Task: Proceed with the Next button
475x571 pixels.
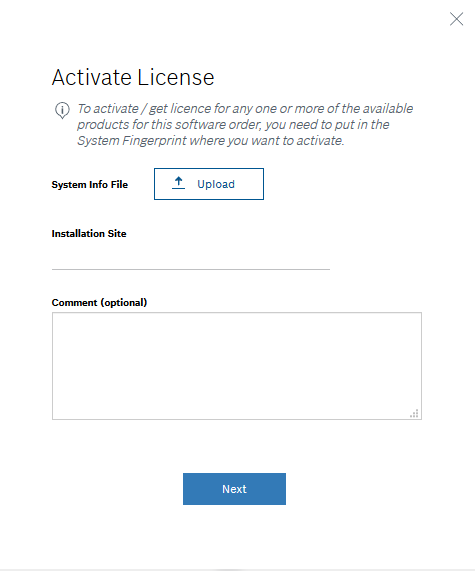Action: coord(234,489)
